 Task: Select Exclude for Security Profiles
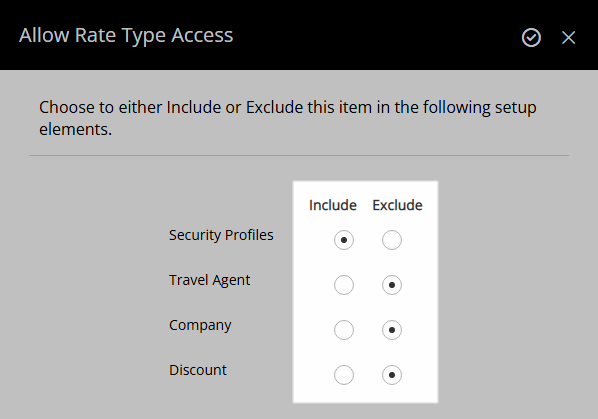pyautogui.click(x=392, y=240)
